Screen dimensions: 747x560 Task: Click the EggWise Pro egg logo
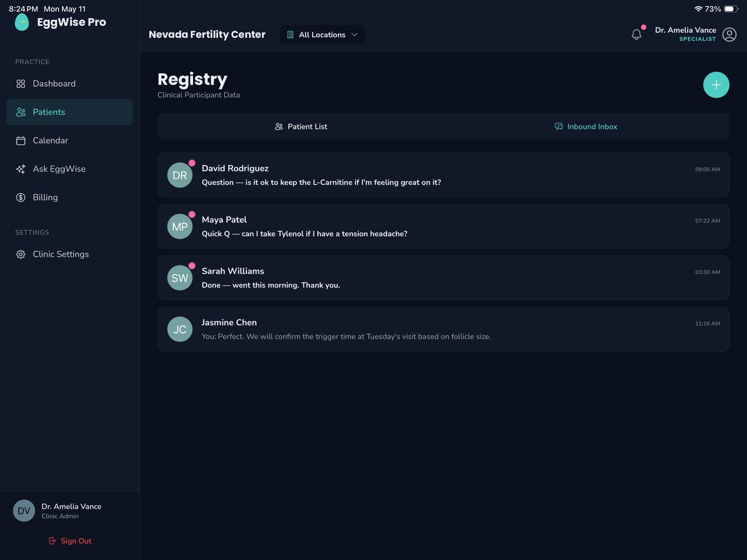[22, 22]
